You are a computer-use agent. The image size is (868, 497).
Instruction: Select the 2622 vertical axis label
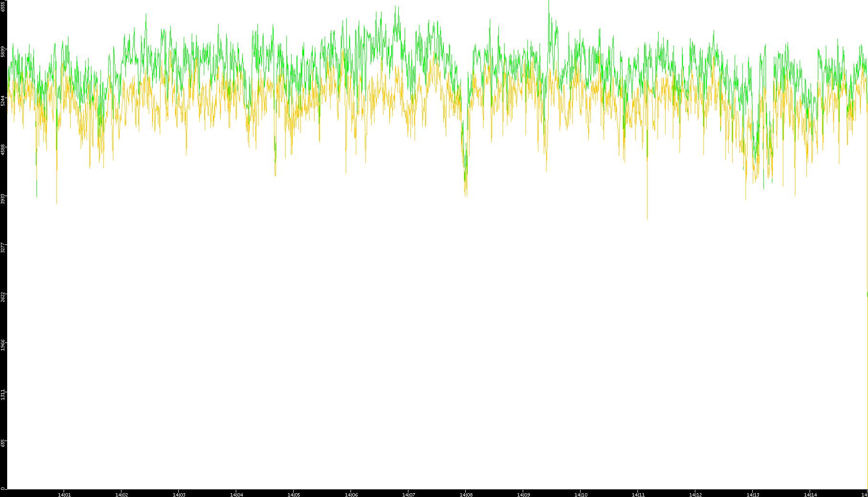[x=3, y=297]
